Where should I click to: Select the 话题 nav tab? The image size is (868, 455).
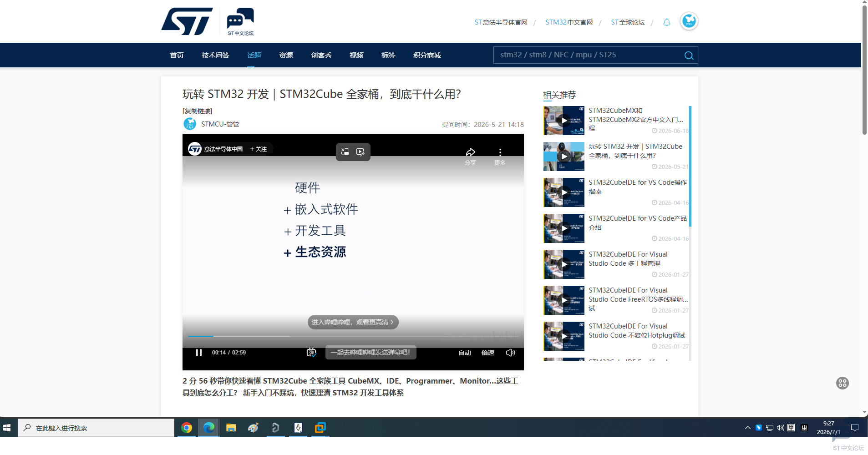coord(254,55)
